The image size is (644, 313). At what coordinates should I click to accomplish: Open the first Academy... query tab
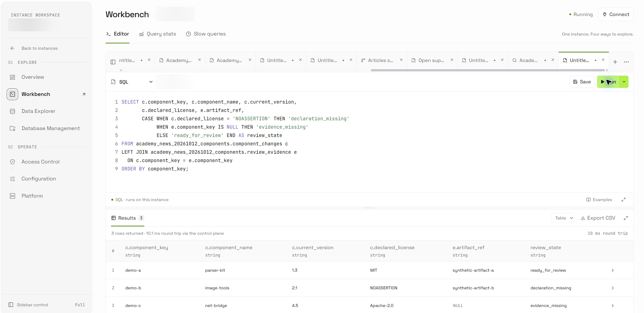(x=179, y=61)
